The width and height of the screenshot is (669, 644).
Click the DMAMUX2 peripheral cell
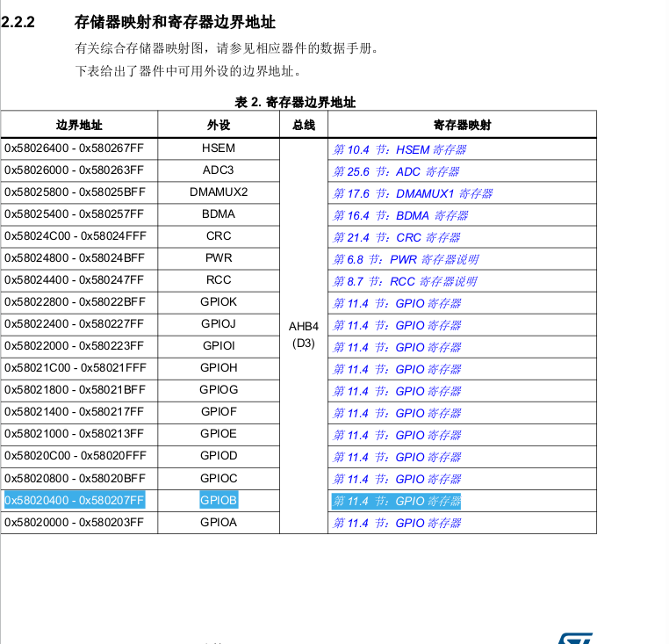[x=219, y=192]
